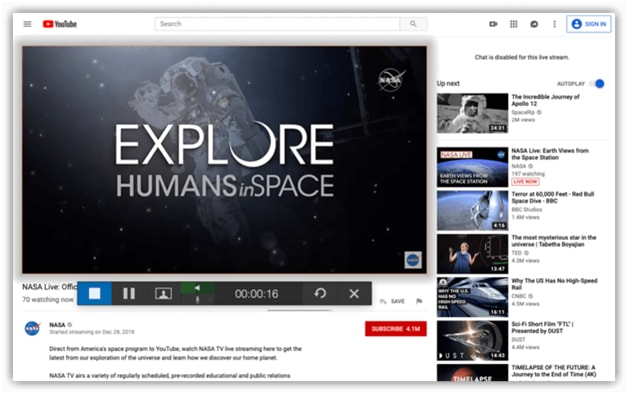Viewport: 628px width, 394px height.
Task: Click the CNBC channel name
Action: click(x=519, y=296)
